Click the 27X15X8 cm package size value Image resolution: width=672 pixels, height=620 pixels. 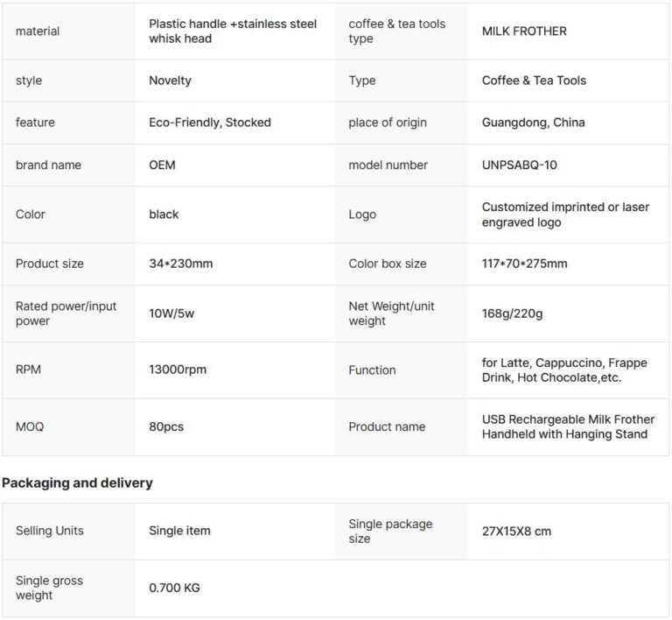[x=516, y=532]
